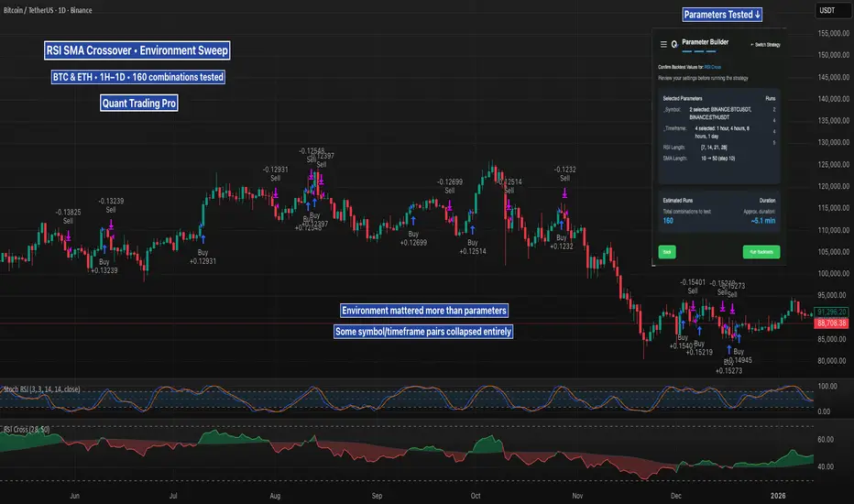Image resolution: width=854 pixels, height=504 pixels.
Task: Click the Timeframe 4 selected row
Action: (x=719, y=132)
